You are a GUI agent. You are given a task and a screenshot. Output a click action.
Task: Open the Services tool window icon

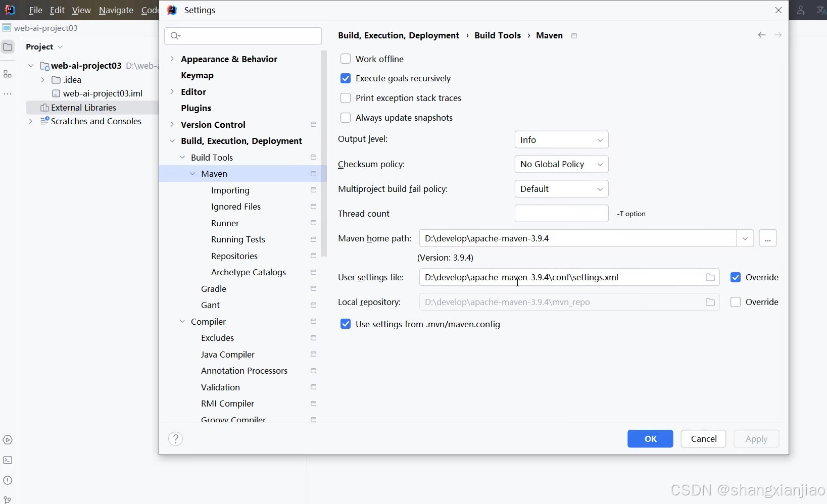coord(8,440)
